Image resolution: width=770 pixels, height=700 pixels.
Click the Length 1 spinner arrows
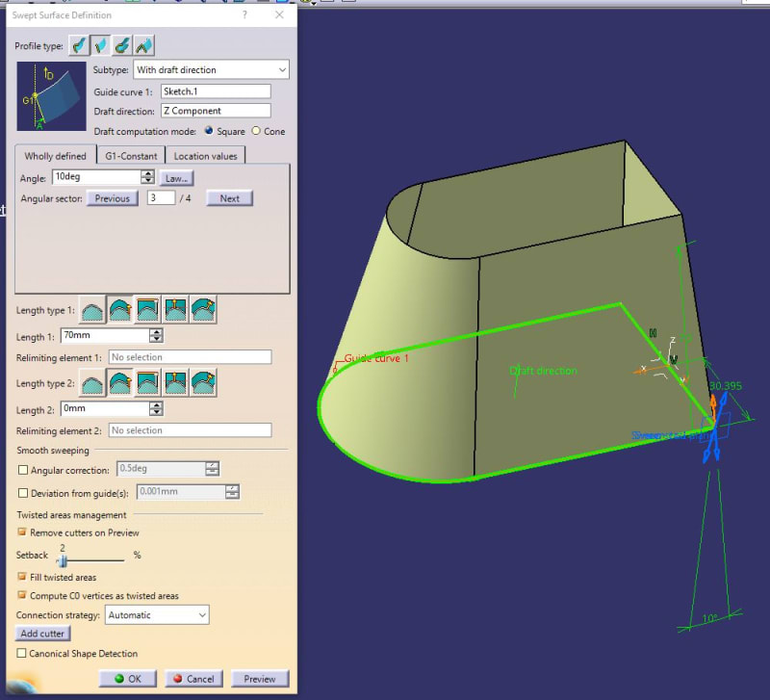tap(156, 335)
